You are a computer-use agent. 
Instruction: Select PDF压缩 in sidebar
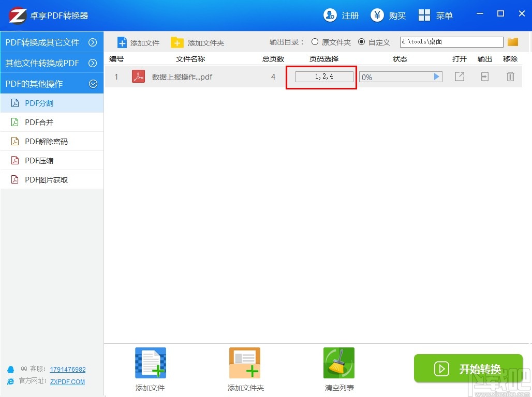tap(52, 161)
